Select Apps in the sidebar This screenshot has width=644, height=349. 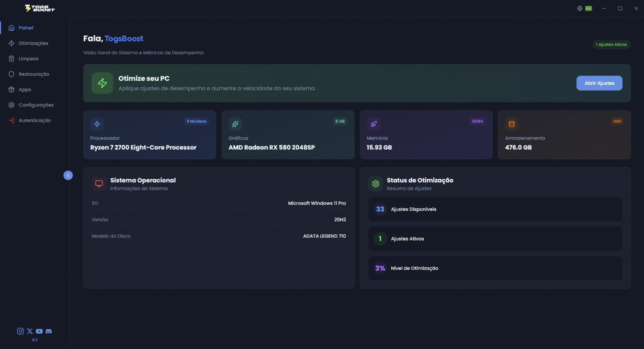[x=25, y=90]
